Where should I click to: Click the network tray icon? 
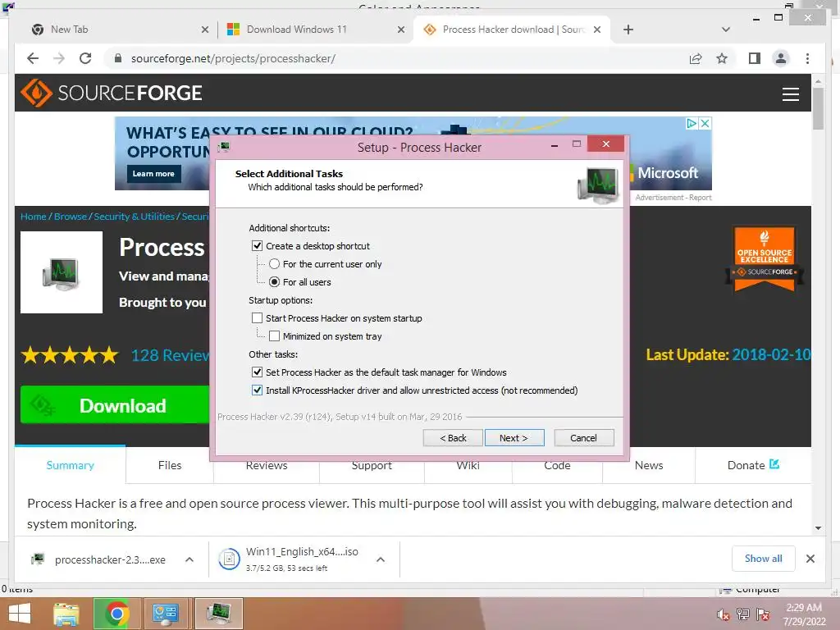742,614
